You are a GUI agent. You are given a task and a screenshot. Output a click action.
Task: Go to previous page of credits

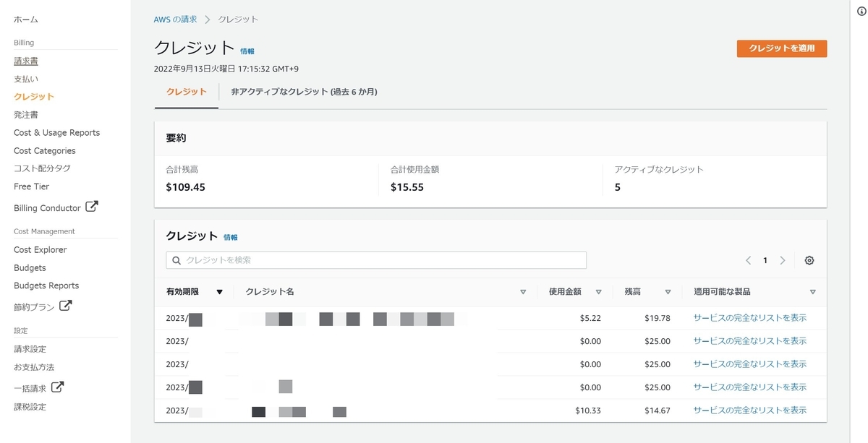click(748, 260)
